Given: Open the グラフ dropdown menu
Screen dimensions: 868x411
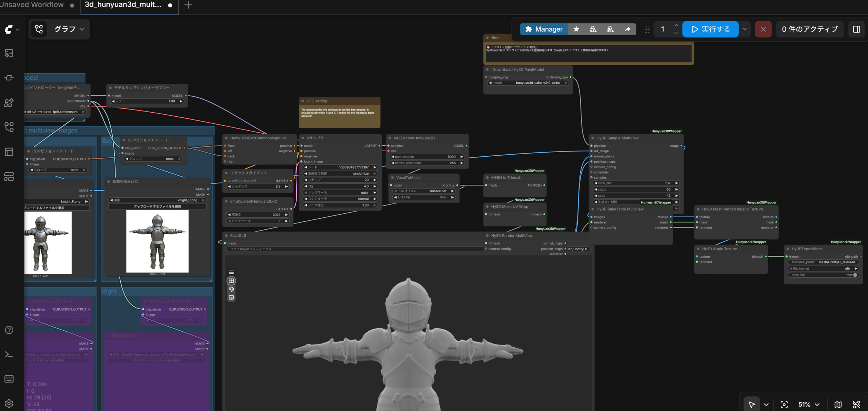Looking at the screenshot, I should pos(69,29).
